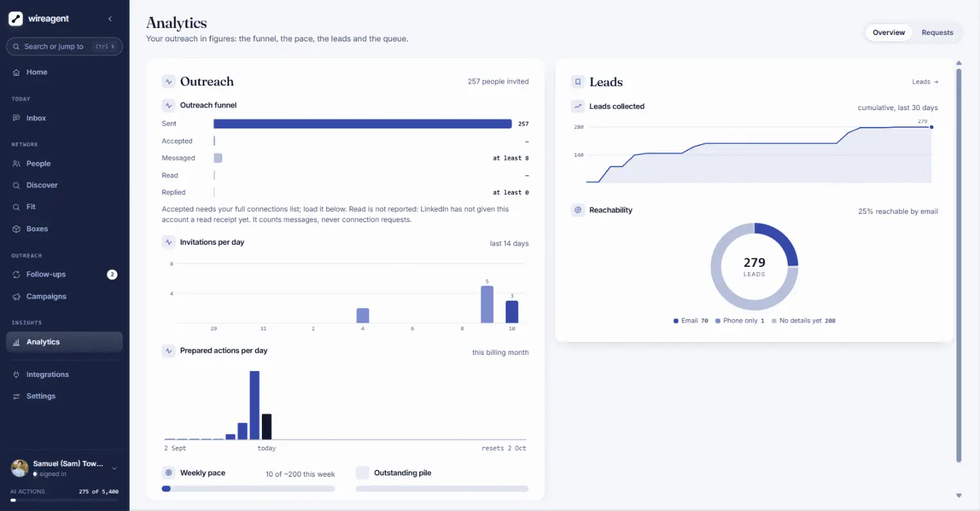
Task: Click the Campaigns megaphone icon
Action: point(17,297)
